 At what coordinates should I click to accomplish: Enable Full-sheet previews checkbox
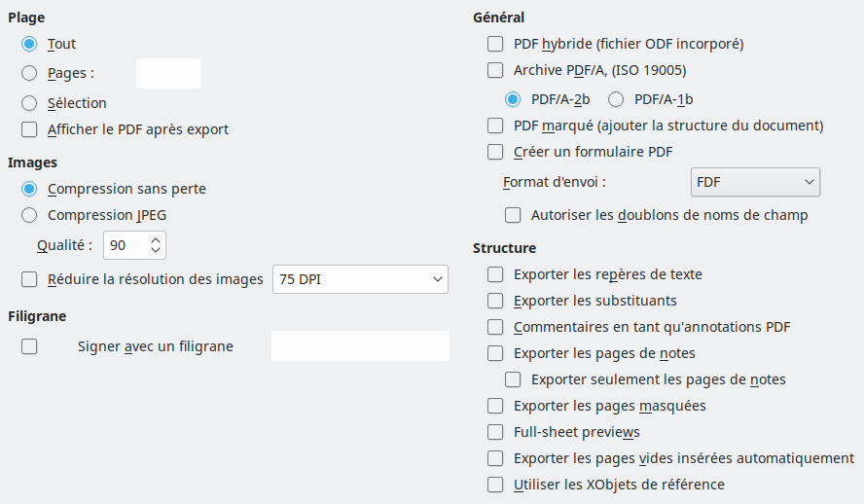point(495,432)
